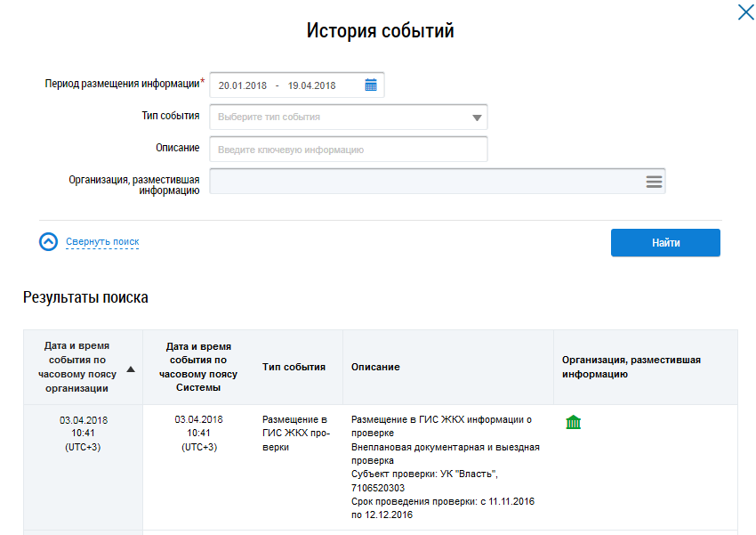Close the История событий dialog

[744, 12]
